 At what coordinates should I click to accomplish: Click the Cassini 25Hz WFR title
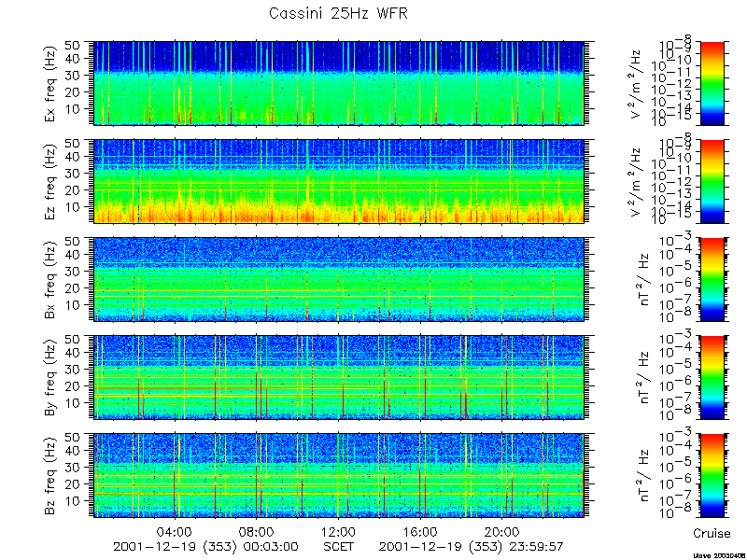pyautogui.click(x=338, y=13)
